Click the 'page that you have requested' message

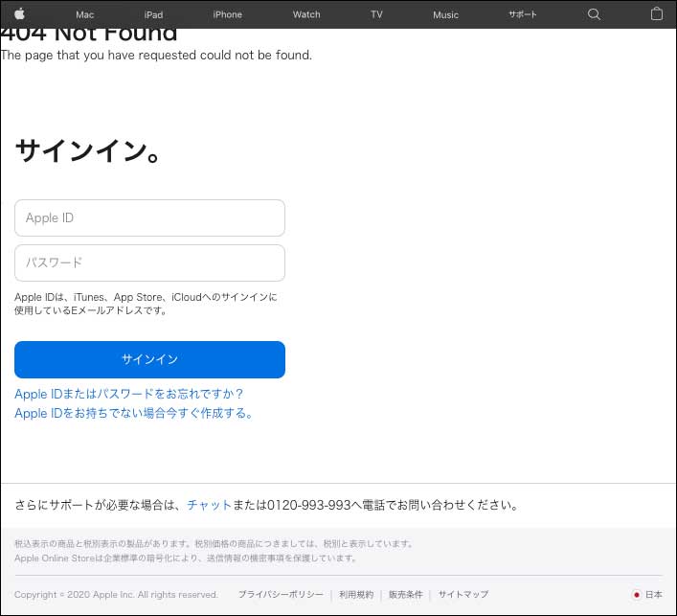click(x=156, y=56)
